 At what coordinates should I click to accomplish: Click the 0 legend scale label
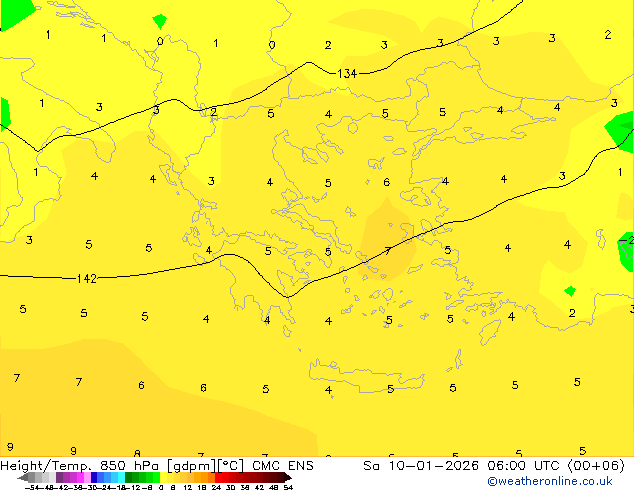[161, 487]
